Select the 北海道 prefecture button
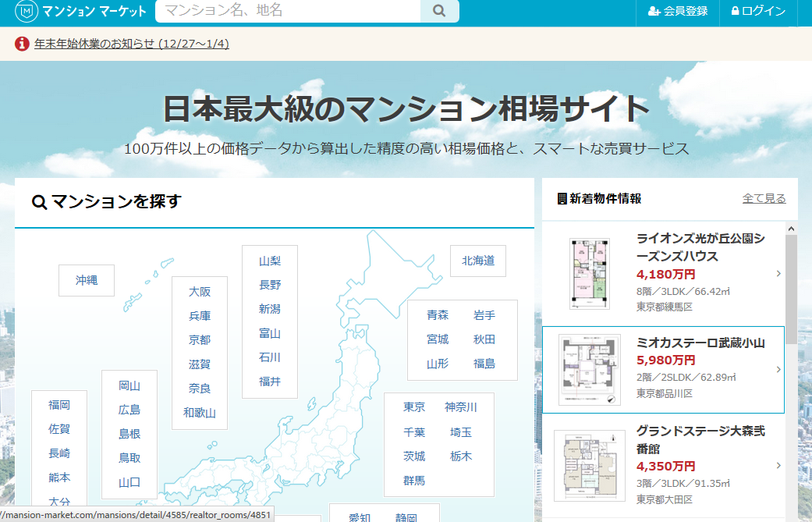Image resolution: width=812 pixels, height=522 pixels. pyautogui.click(x=477, y=261)
